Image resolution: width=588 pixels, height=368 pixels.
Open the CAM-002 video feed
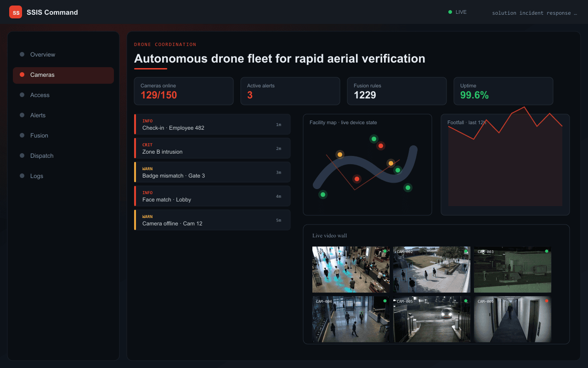[x=432, y=270]
